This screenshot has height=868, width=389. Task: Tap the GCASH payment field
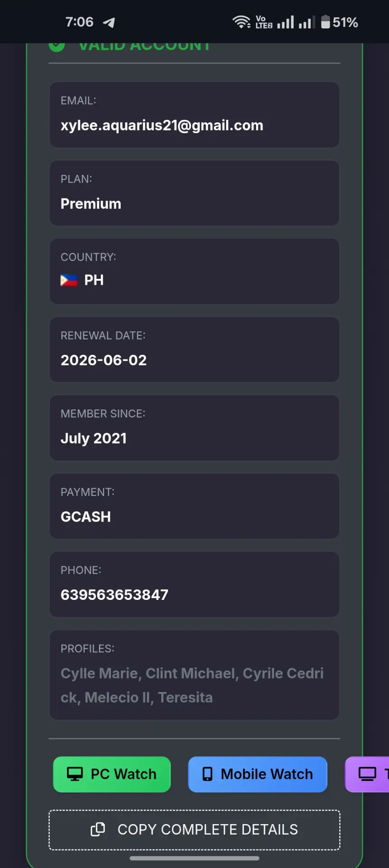pyautogui.click(x=194, y=506)
